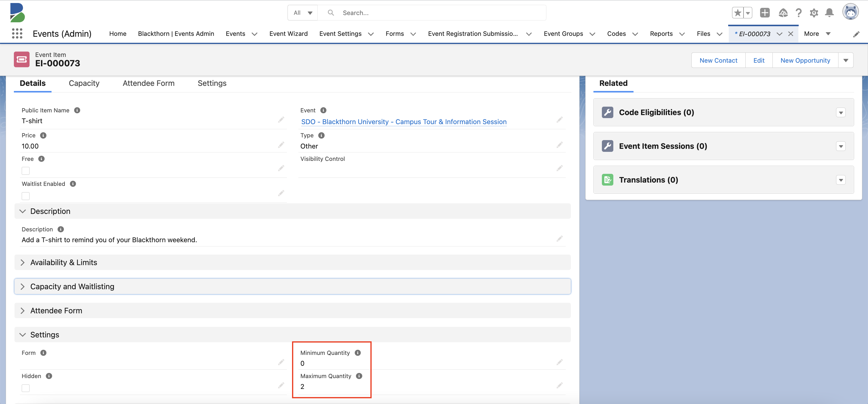This screenshot has height=404, width=868.
Task: Click the Help question mark icon
Action: point(798,13)
